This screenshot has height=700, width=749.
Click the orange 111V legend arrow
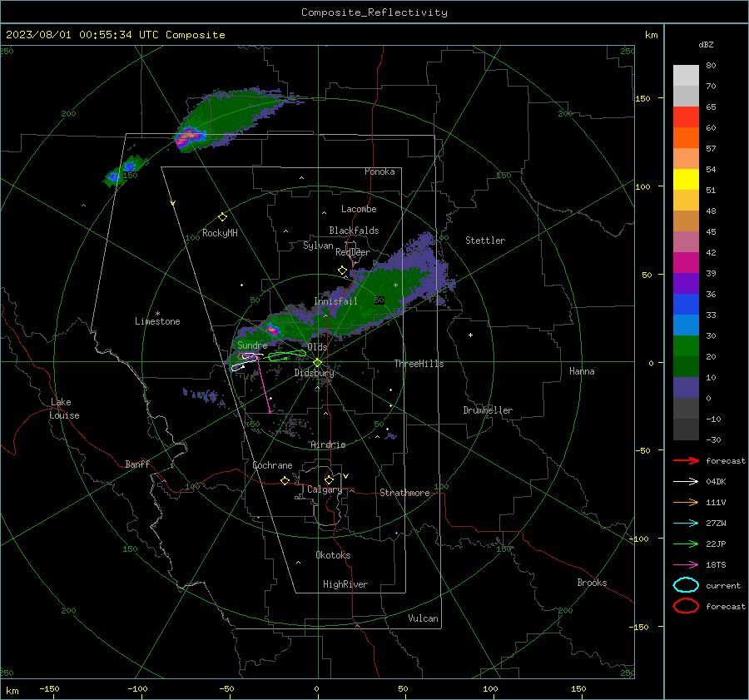tap(686, 502)
